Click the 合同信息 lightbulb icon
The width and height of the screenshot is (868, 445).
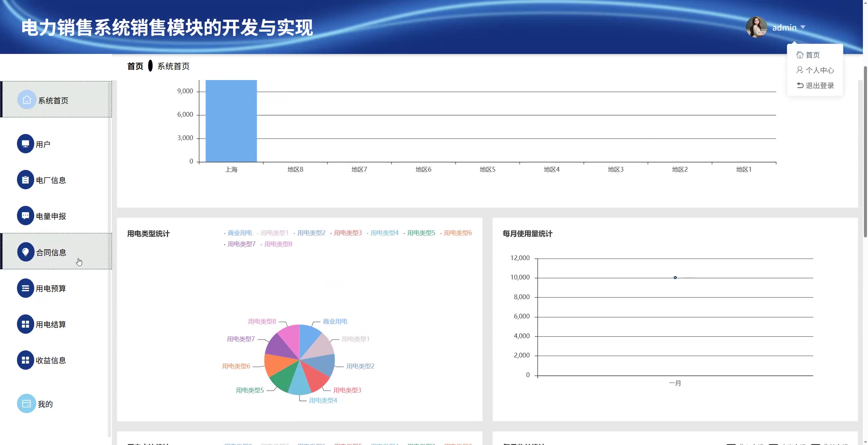point(25,252)
